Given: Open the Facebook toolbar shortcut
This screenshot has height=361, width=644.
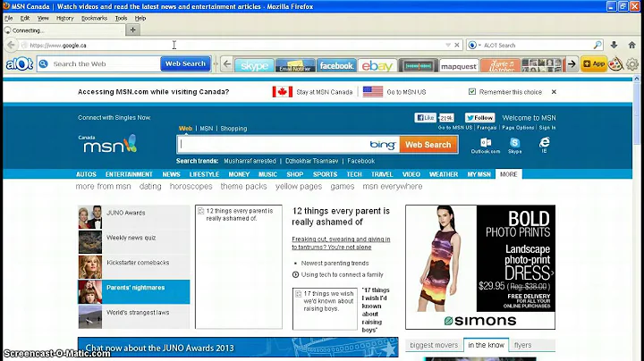Looking at the screenshot, I should (x=336, y=65).
